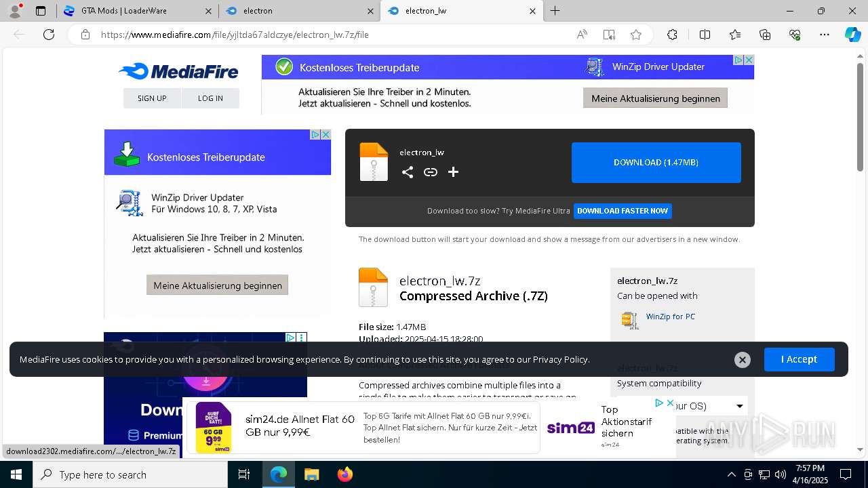Copy link icon for electron_lw
The image size is (868, 488).
coord(431,172)
